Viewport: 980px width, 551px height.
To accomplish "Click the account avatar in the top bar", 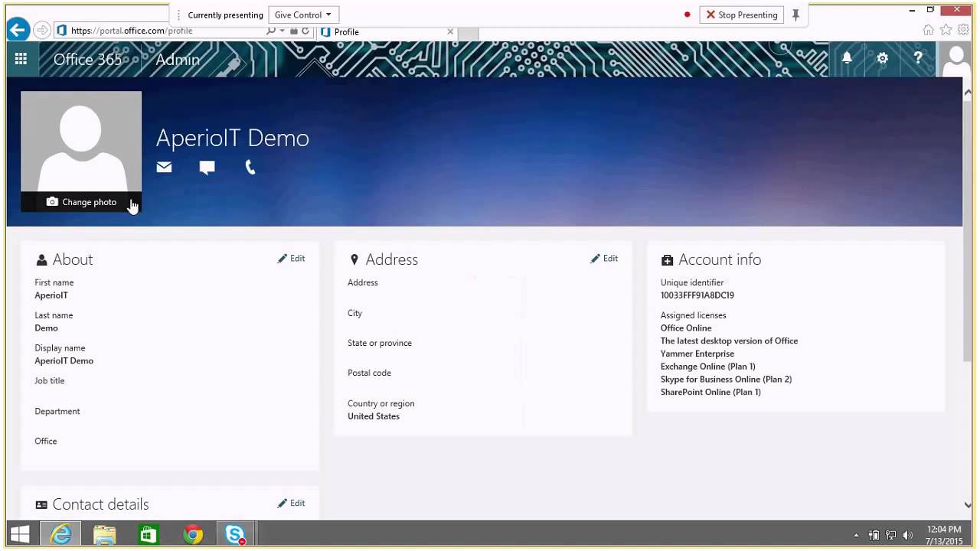I will click(x=955, y=58).
